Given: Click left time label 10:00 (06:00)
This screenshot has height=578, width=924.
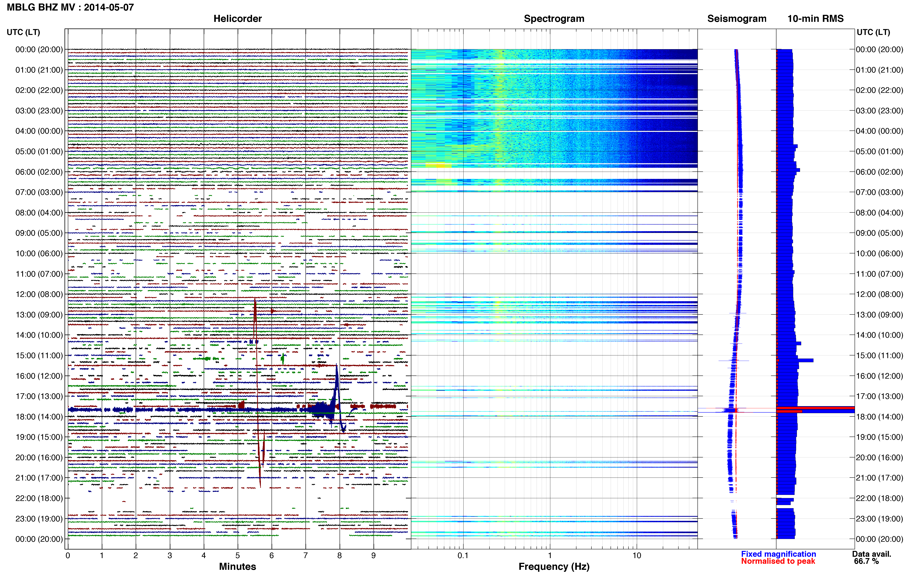Looking at the screenshot, I should 39,253.
